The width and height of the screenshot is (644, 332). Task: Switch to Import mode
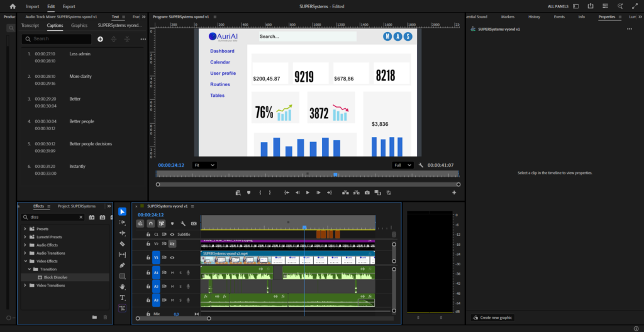coord(33,6)
